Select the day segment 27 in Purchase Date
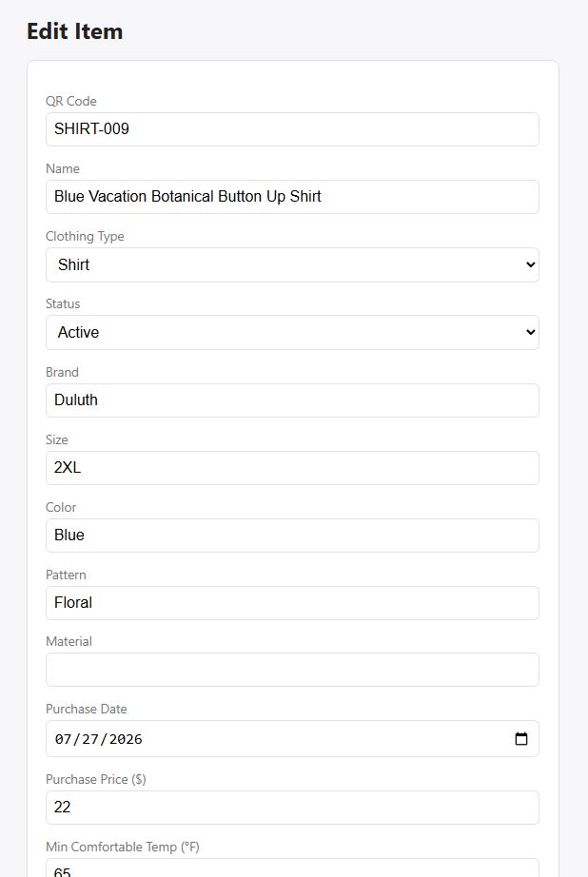The height and width of the screenshot is (877, 588). pyautogui.click(x=90, y=739)
